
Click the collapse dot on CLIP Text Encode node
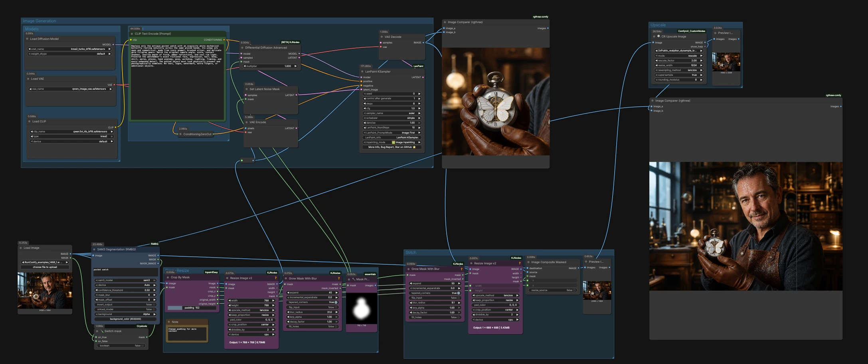tap(132, 34)
